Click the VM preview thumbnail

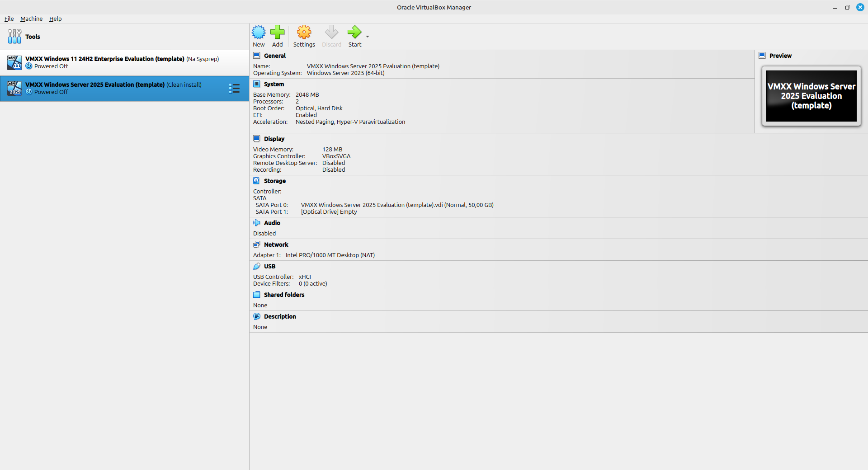(811, 96)
